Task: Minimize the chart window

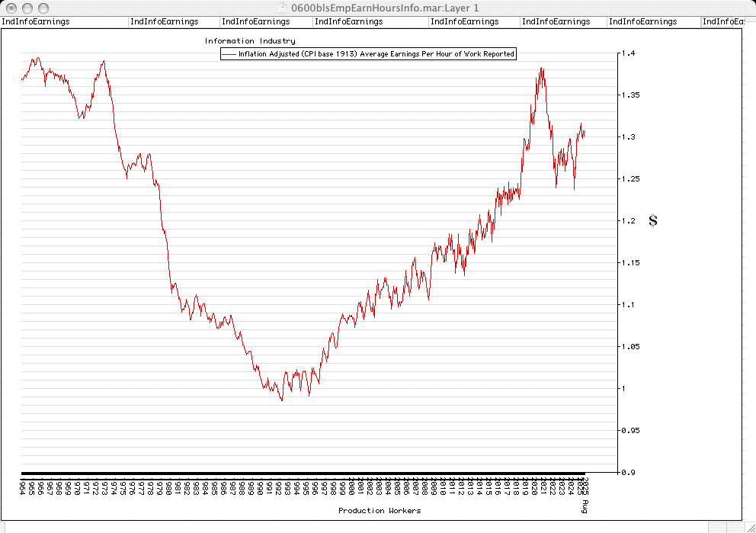Action: [x=27, y=8]
